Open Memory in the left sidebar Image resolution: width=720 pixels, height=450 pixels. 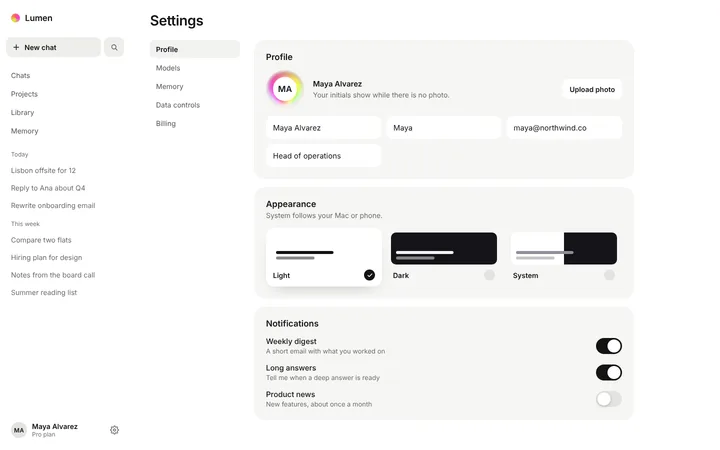point(24,131)
